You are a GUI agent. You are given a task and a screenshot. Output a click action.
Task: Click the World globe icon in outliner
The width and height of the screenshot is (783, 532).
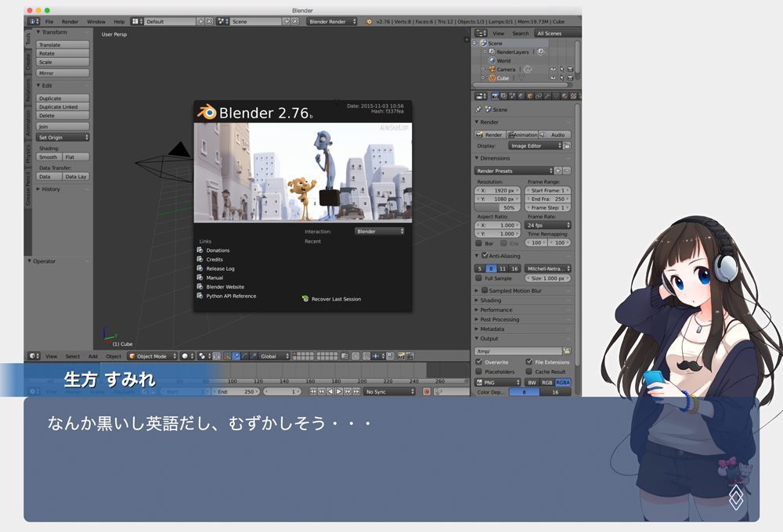tap(492, 60)
